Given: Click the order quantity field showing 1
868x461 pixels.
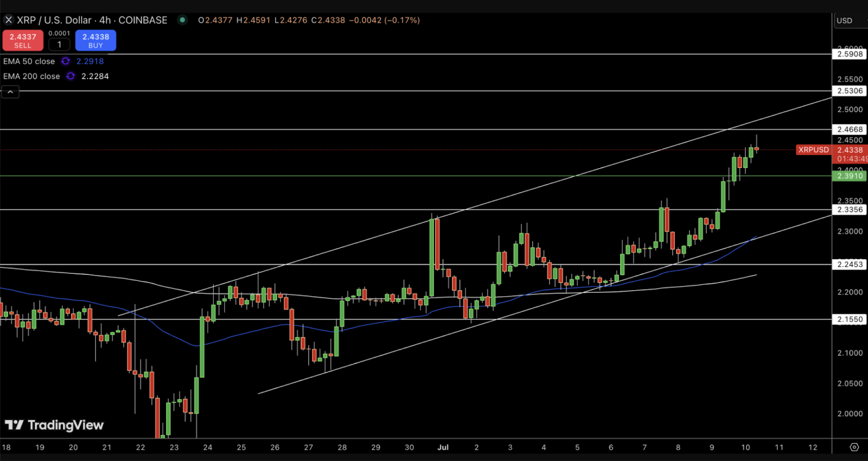Looking at the screenshot, I should pyautogui.click(x=59, y=45).
